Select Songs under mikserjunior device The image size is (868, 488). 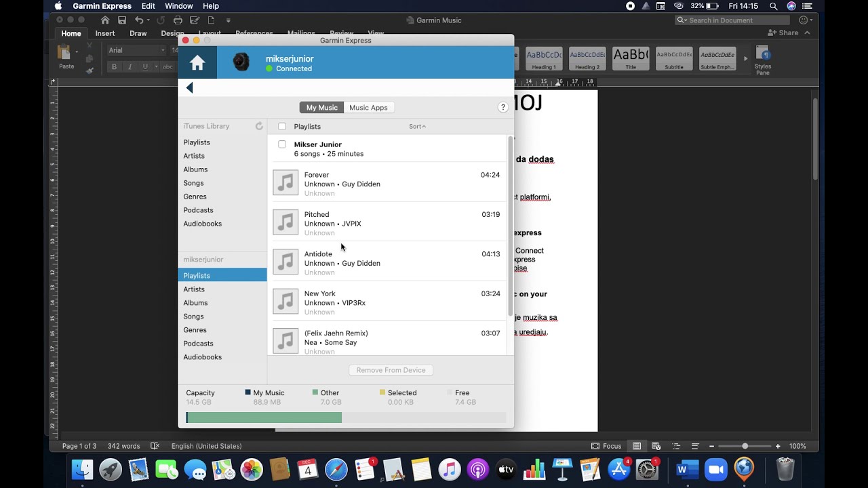(193, 317)
